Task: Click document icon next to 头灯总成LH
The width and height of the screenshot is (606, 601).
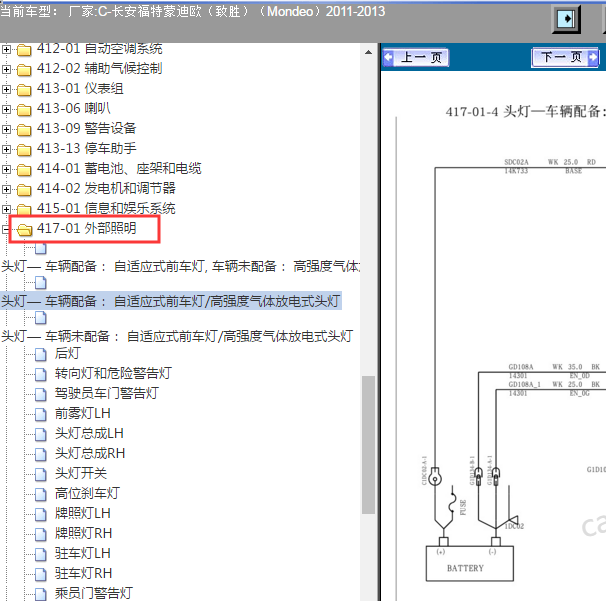Action: pos(41,434)
